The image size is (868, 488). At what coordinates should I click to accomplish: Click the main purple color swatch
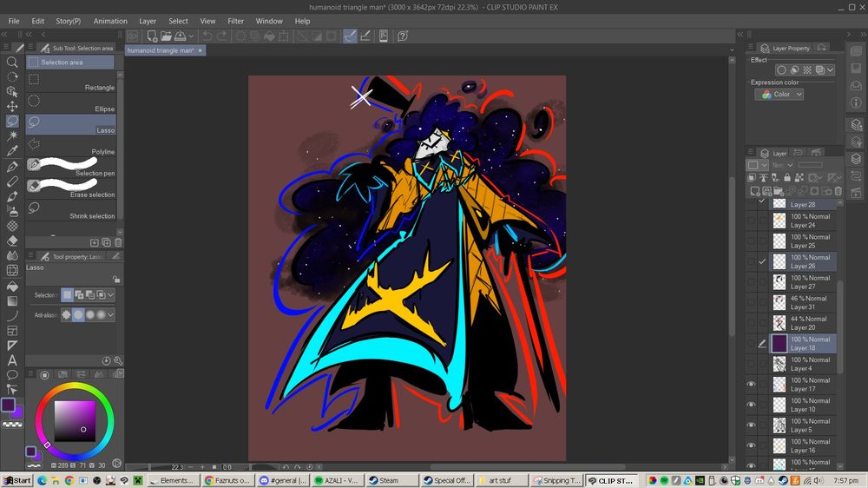coord(8,405)
